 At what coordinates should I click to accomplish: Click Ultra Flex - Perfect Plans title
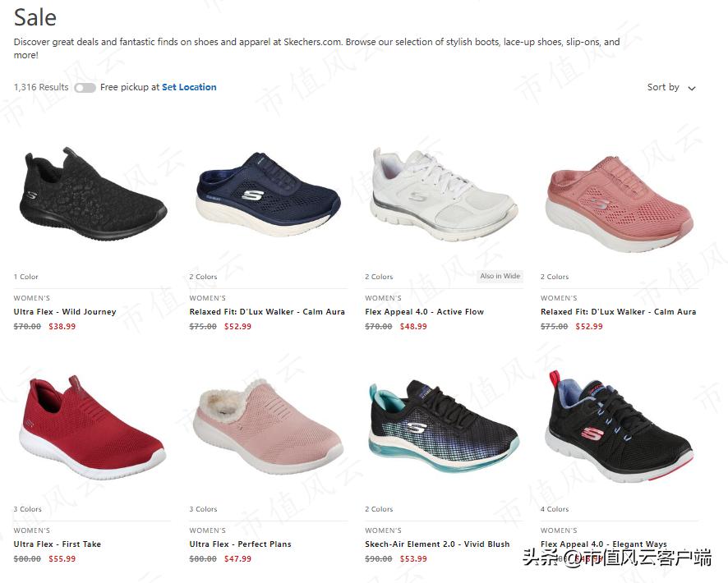point(240,544)
